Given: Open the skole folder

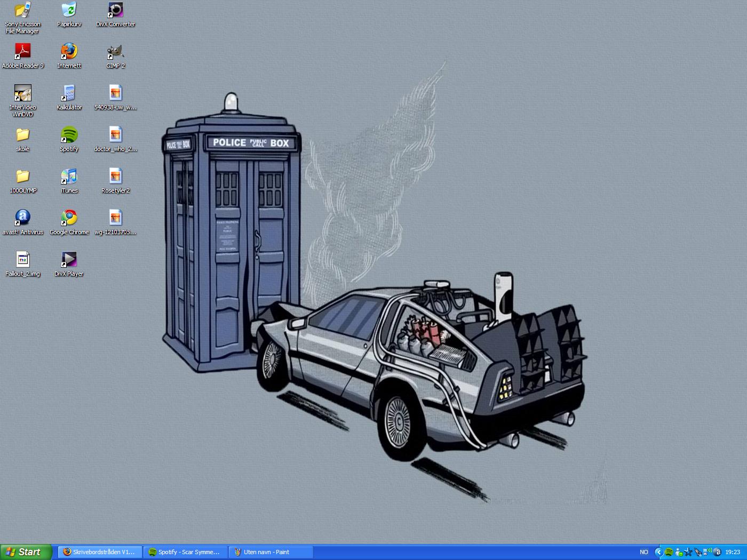Looking at the screenshot, I should point(22,140).
